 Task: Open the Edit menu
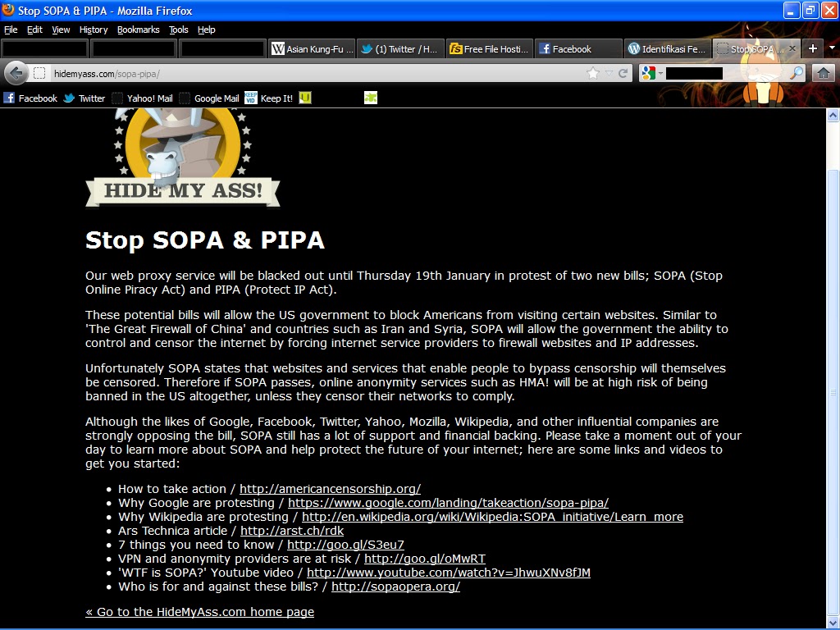pyautogui.click(x=34, y=30)
